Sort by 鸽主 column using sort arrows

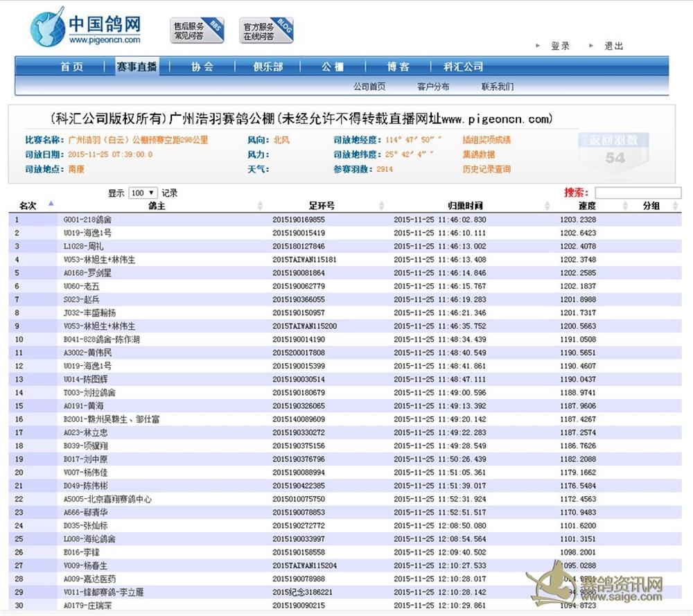coord(260,206)
